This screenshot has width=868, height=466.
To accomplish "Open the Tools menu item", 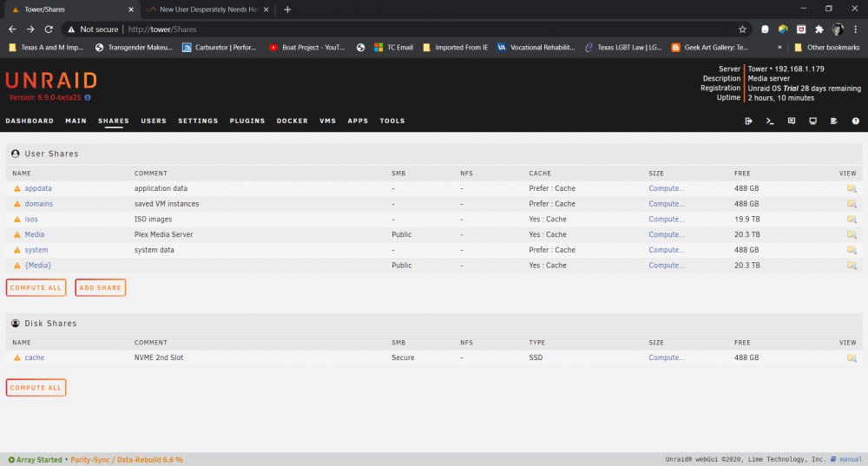I will click(392, 121).
